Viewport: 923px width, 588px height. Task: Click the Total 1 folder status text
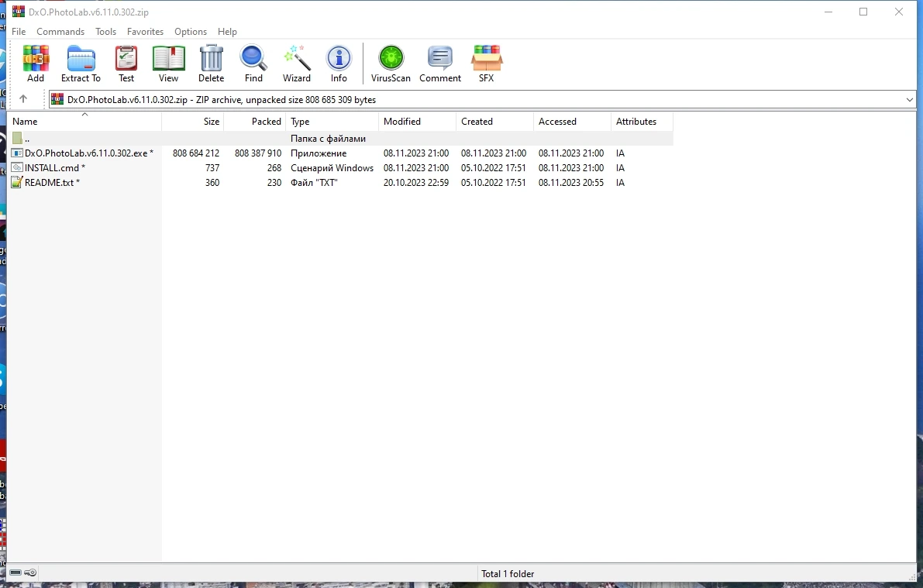coord(508,573)
